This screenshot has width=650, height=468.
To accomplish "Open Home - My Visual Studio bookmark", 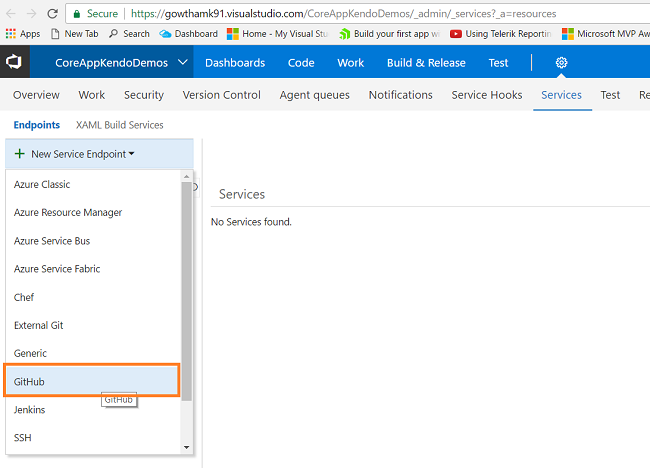I will pyautogui.click(x=278, y=34).
